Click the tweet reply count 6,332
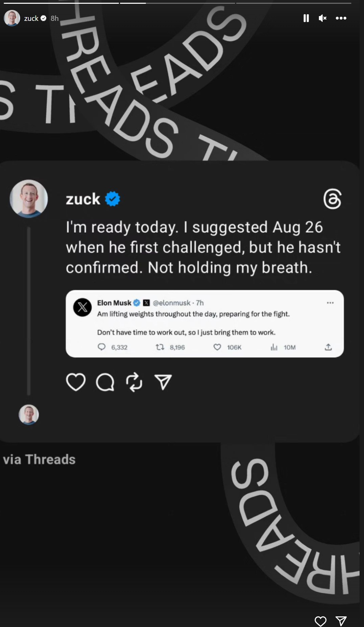 (112, 347)
